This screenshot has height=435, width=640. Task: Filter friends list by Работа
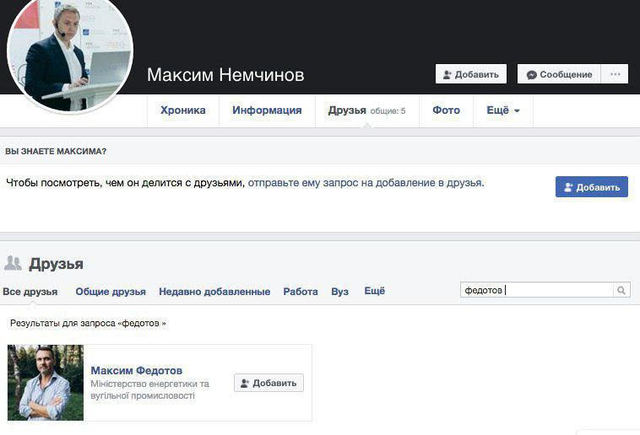tap(300, 292)
